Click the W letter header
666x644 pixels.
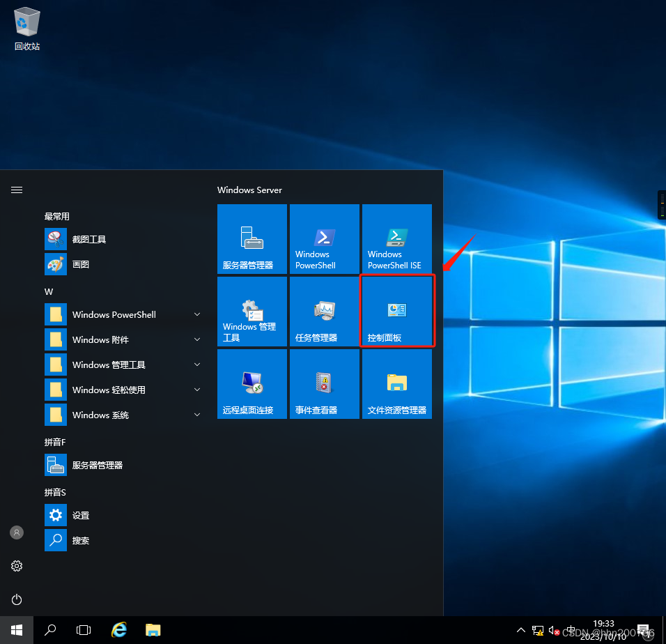(x=49, y=292)
